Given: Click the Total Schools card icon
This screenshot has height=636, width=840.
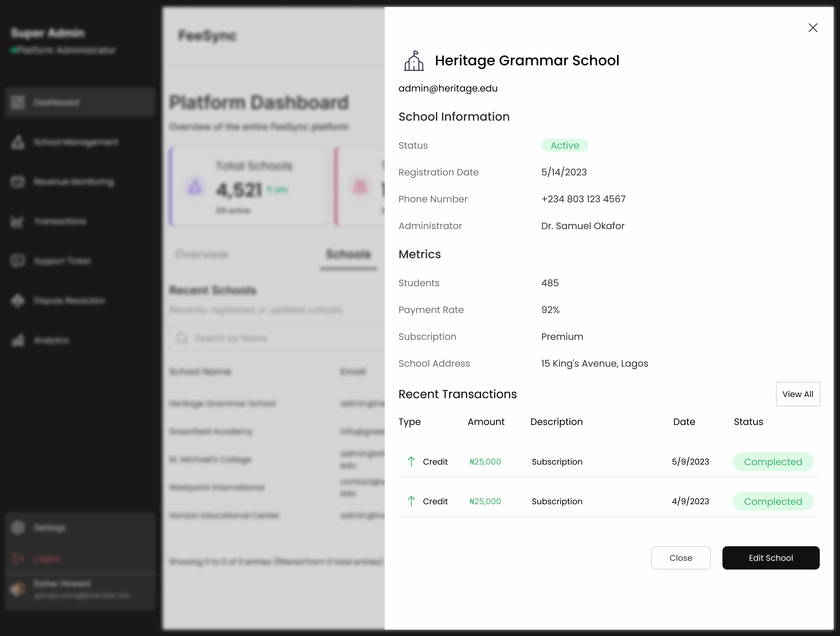Looking at the screenshot, I should [x=195, y=187].
